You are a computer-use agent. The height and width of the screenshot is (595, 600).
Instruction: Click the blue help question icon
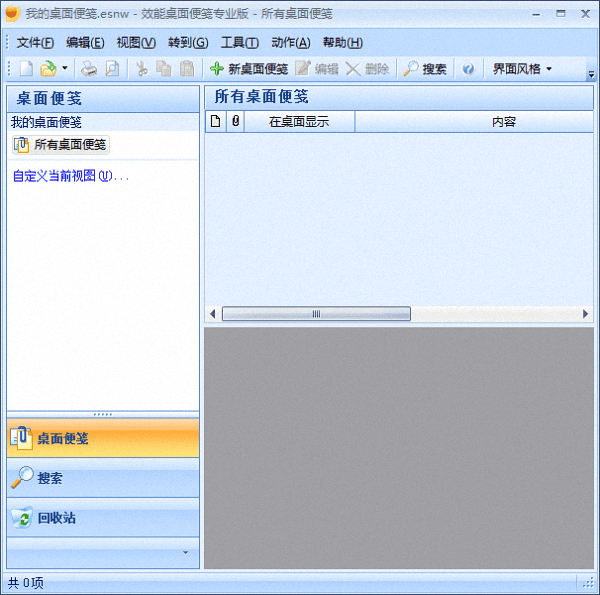click(468, 69)
